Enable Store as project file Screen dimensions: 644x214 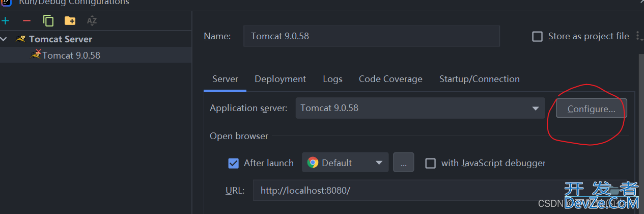(x=537, y=37)
